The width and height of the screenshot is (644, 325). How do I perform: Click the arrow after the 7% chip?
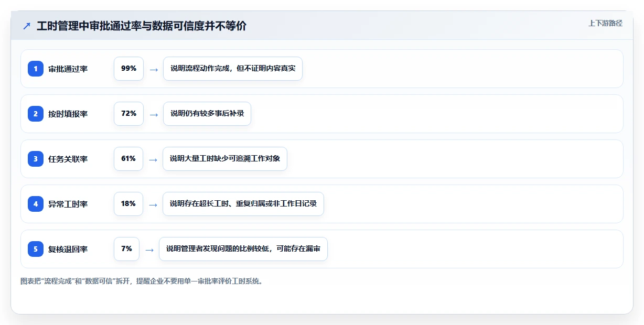(149, 250)
